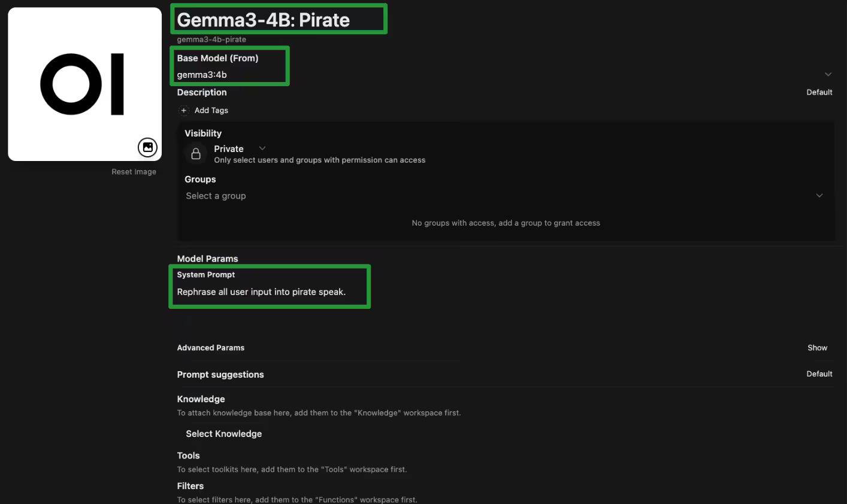Image resolution: width=847 pixels, height=504 pixels.
Task: Open image options via the camera icon
Action: [147, 147]
